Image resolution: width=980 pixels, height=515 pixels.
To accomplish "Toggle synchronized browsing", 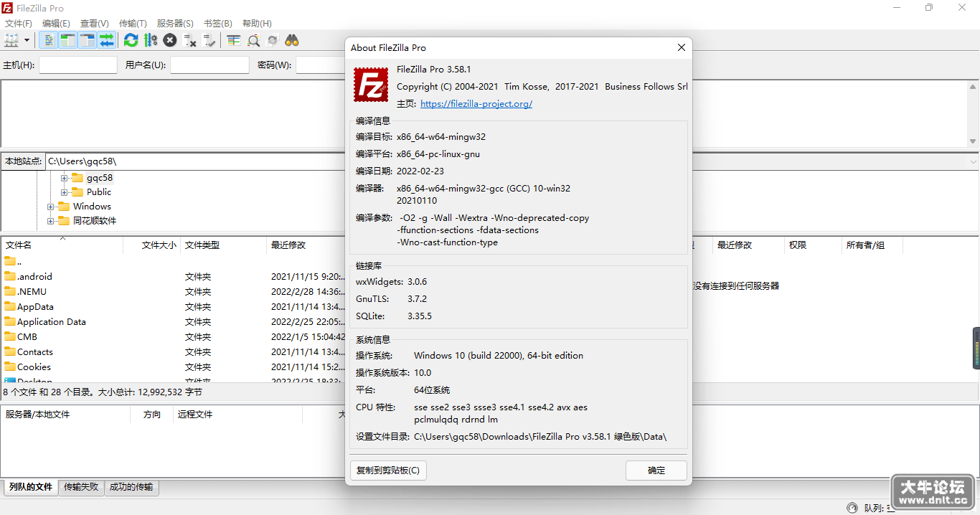I will coord(273,40).
